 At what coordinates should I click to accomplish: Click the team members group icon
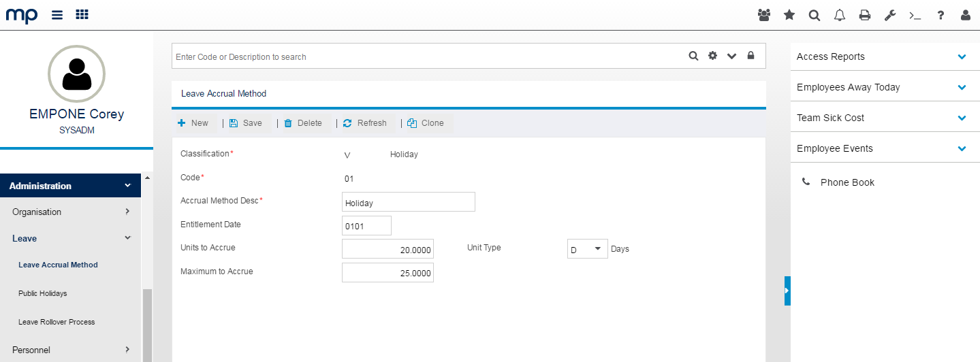click(764, 15)
